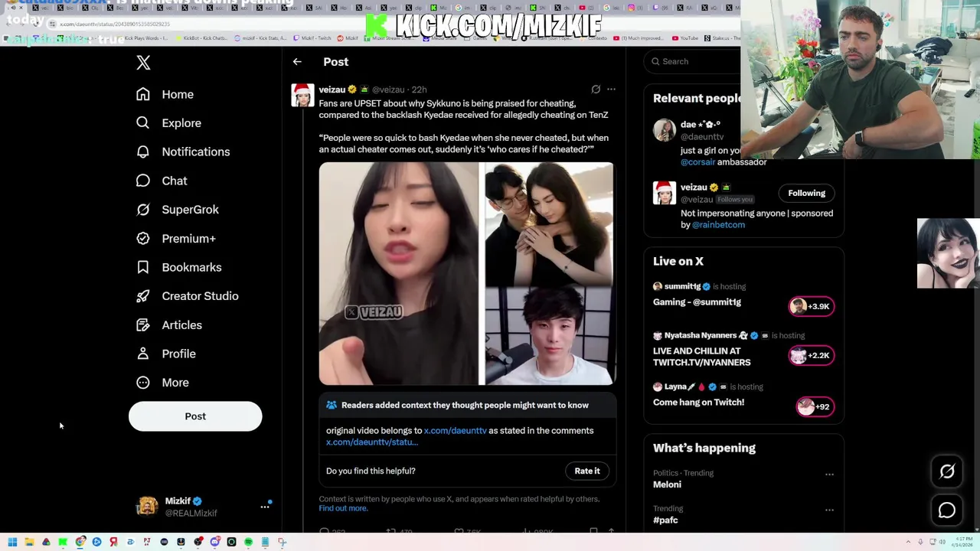980x551 pixels.
Task: Open the Kyedae video thumbnail on the left
Action: (398, 273)
